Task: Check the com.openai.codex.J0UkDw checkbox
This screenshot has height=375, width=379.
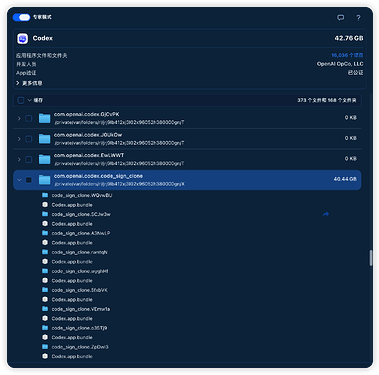Action: pyautogui.click(x=29, y=139)
